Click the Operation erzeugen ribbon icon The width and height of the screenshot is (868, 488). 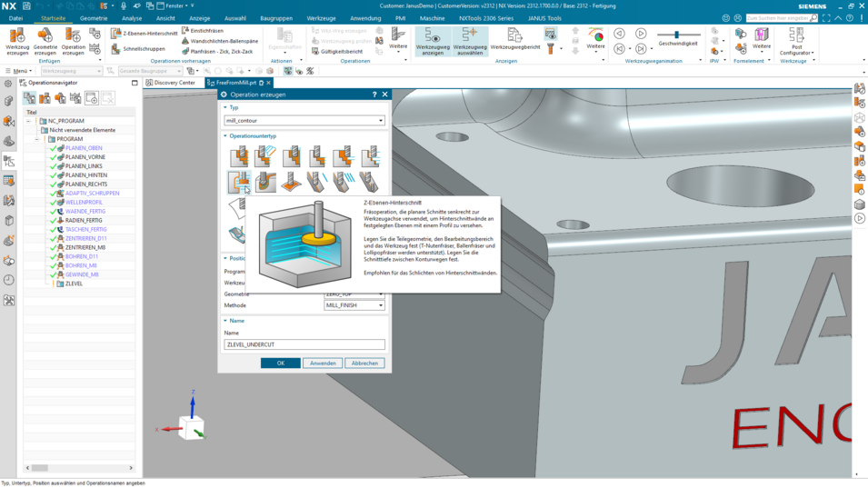[x=73, y=40]
